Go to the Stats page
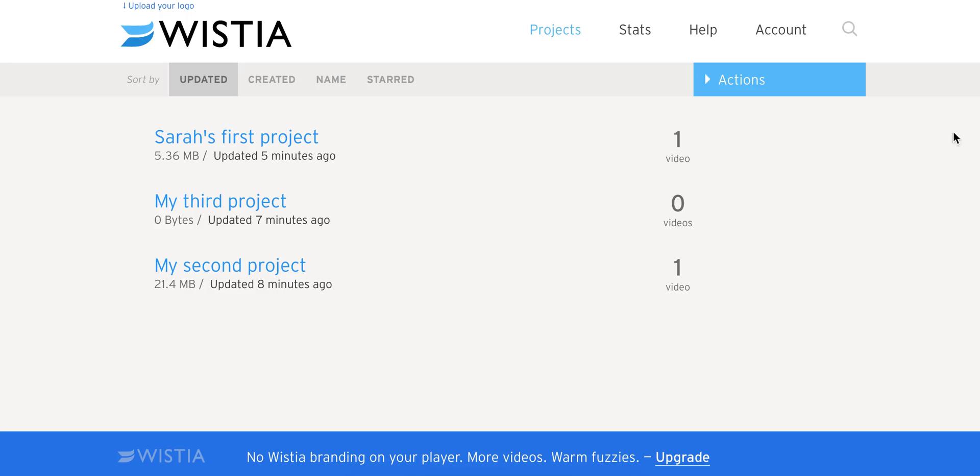This screenshot has height=476, width=980. [x=635, y=30]
